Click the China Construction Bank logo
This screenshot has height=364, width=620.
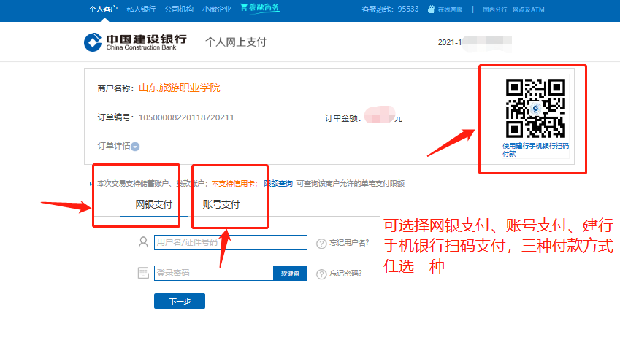coord(135,42)
